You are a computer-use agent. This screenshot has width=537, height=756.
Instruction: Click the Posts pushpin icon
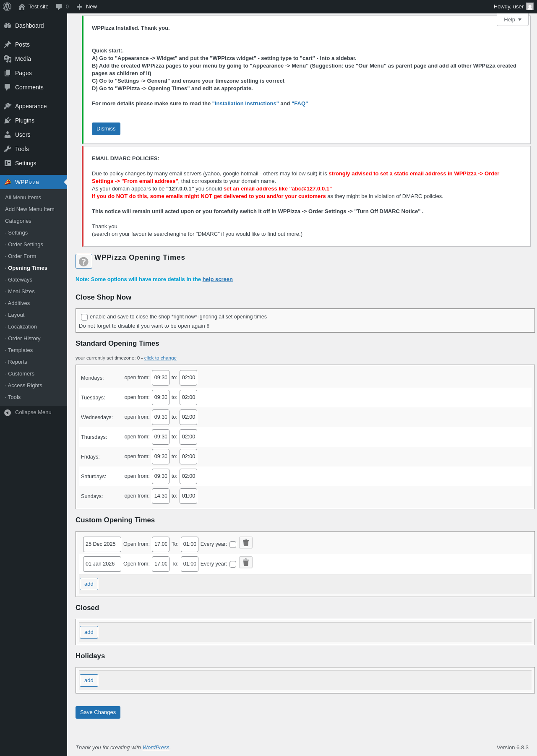click(x=8, y=44)
